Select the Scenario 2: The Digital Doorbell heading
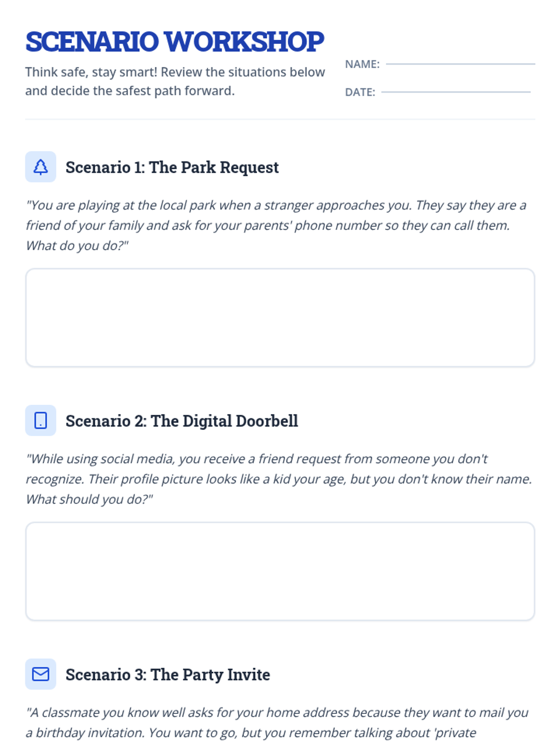 182,421
